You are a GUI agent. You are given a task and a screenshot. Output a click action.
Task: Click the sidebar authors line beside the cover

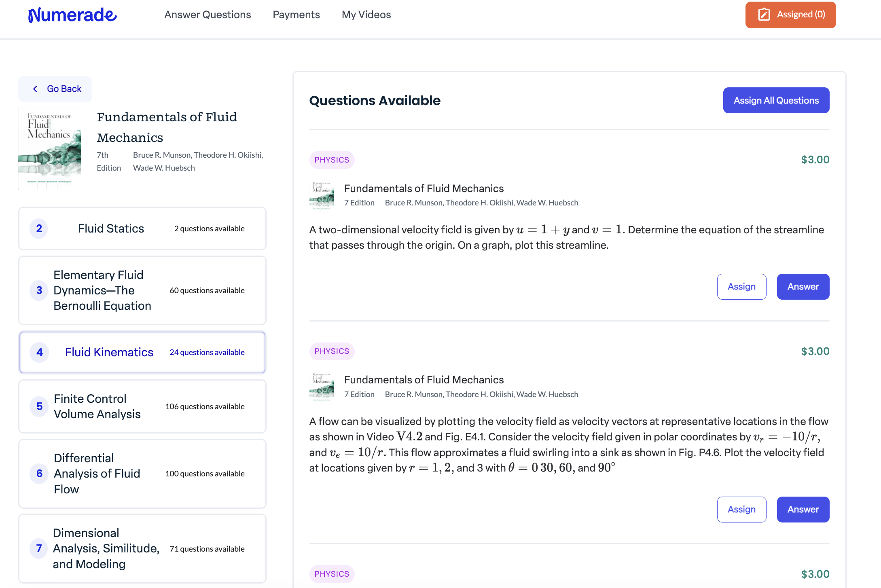(198, 161)
